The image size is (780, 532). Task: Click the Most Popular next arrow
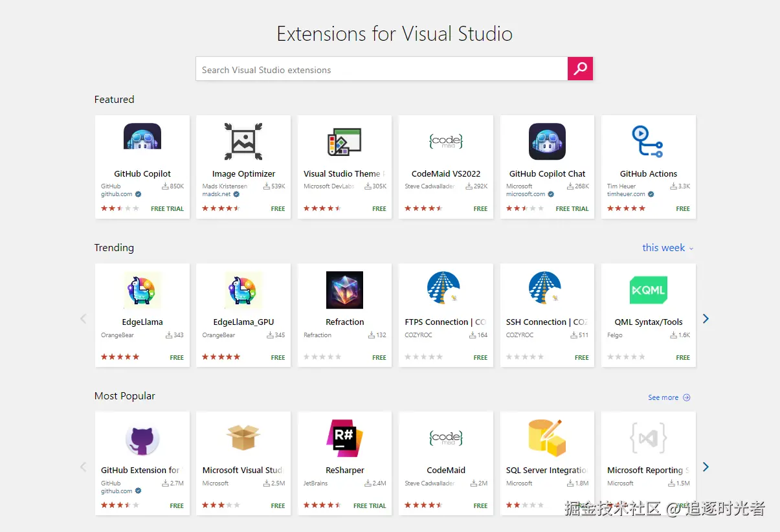(x=706, y=467)
